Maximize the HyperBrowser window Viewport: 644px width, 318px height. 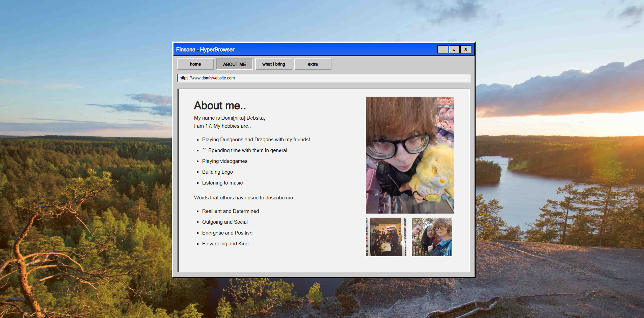454,49
